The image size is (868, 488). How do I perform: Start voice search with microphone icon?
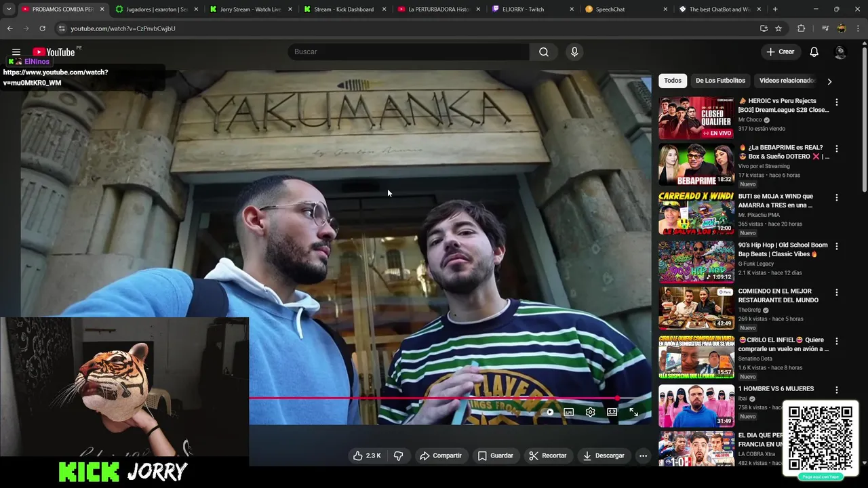(x=574, y=52)
